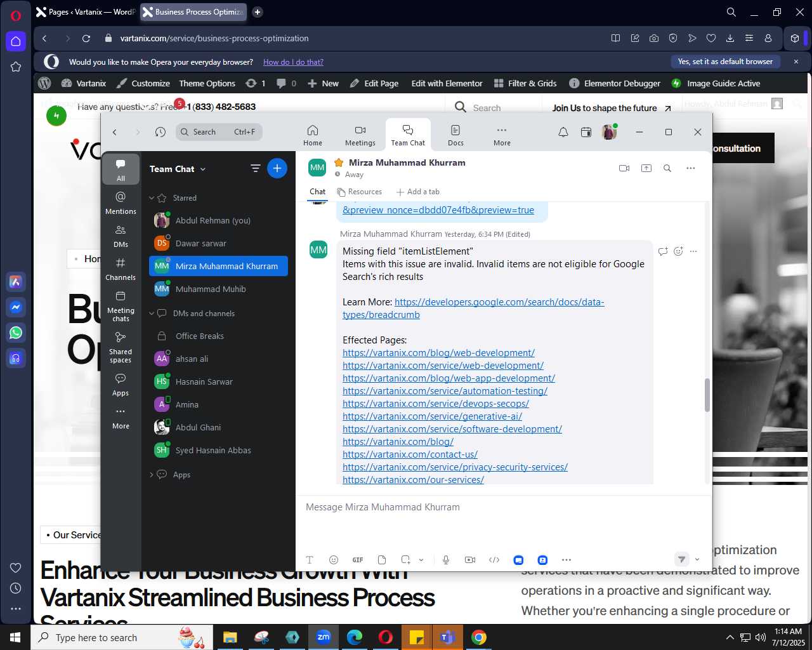
Task: Open the More menu in Zoom top bar
Action: pos(502,135)
